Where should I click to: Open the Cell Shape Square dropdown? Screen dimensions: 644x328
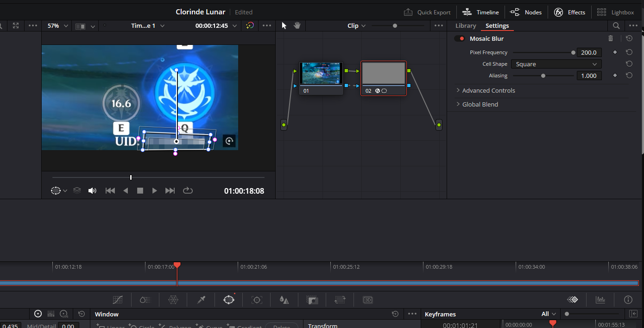pyautogui.click(x=556, y=64)
